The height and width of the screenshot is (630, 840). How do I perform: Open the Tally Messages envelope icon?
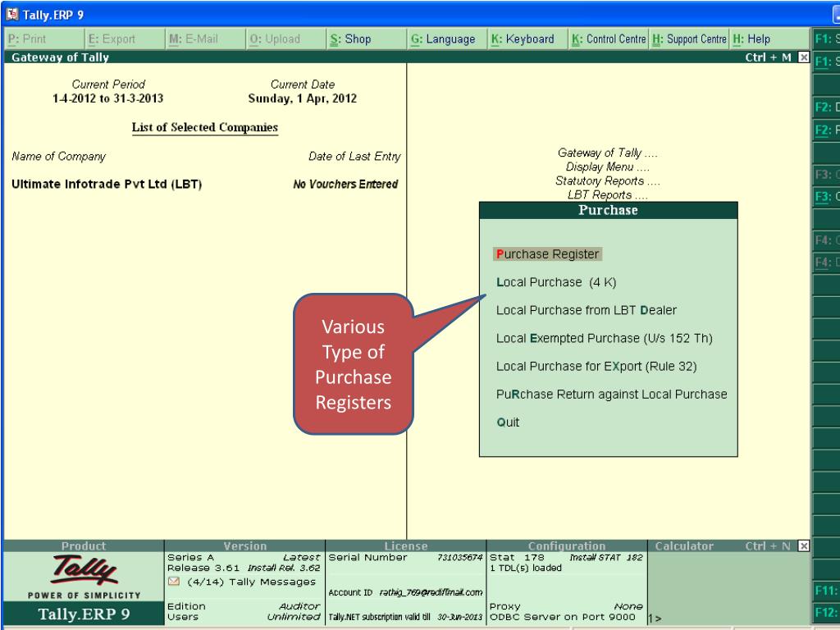click(174, 582)
